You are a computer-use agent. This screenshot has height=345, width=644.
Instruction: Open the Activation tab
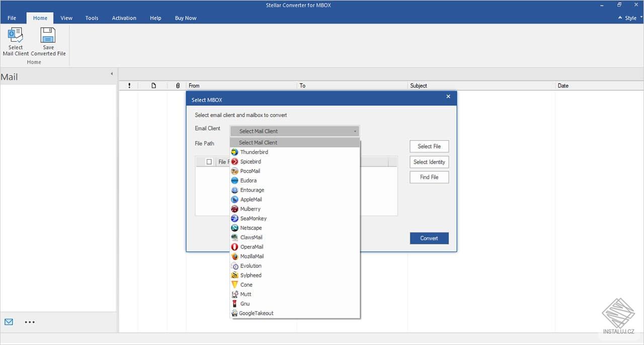point(124,18)
